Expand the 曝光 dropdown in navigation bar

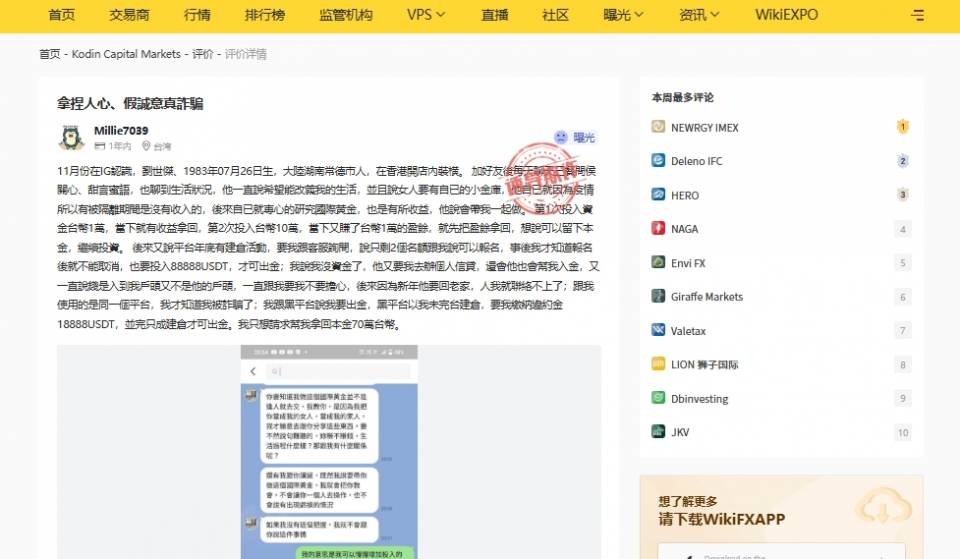tap(623, 15)
